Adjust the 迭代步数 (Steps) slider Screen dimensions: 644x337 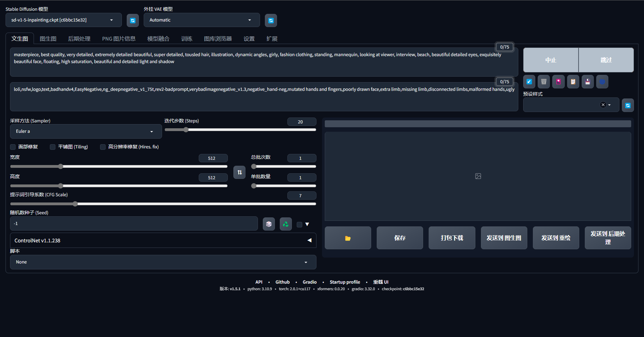pos(240,130)
